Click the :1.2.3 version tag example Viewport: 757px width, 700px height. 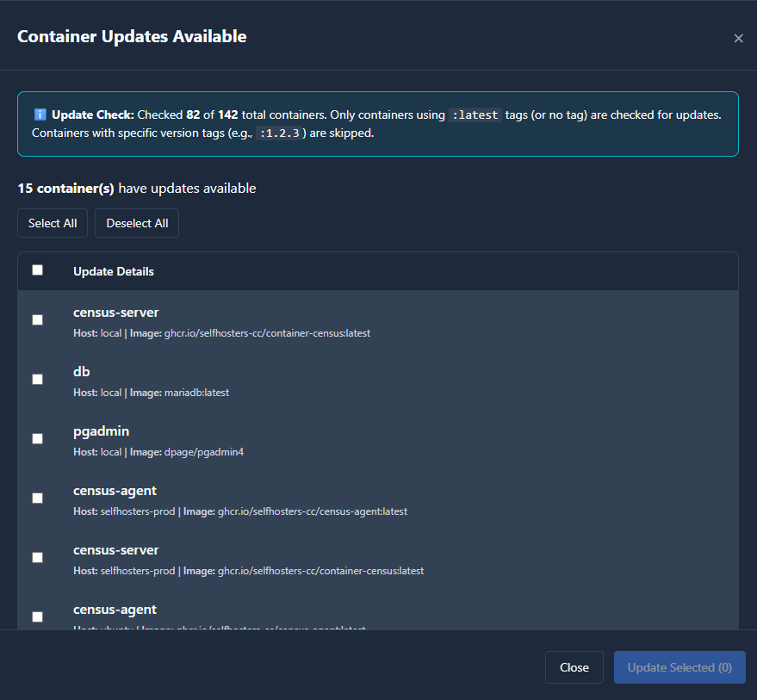pyautogui.click(x=281, y=133)
